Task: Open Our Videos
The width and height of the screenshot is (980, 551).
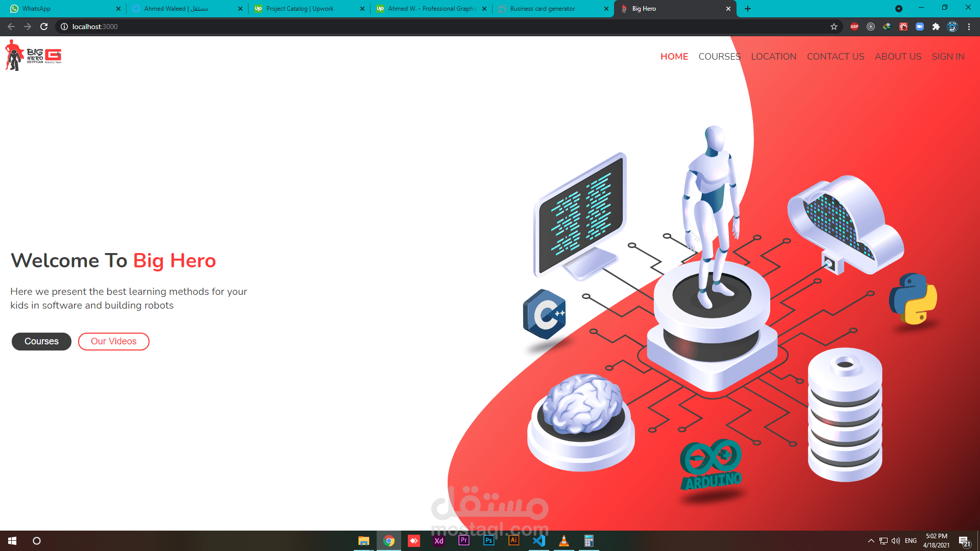Action: [113, 341]
